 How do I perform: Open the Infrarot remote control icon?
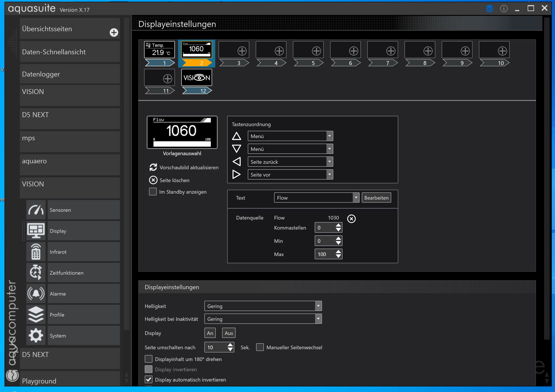pos(36,252)
